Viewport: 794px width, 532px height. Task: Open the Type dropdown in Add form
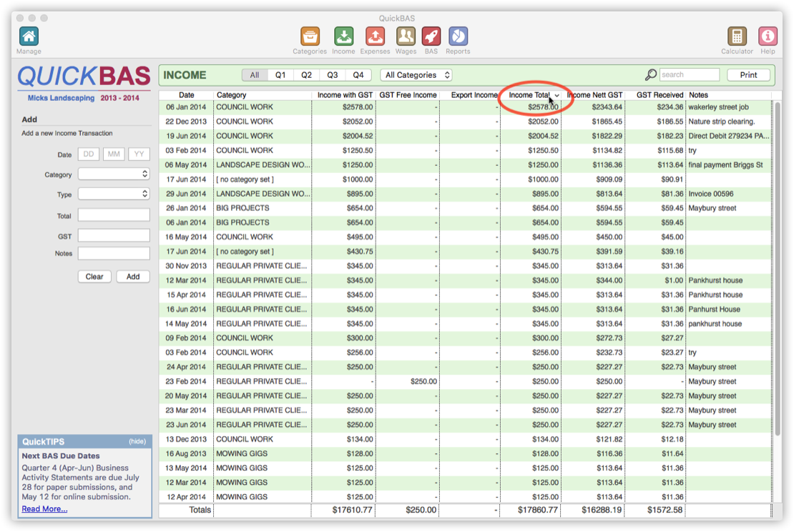pyautogui.click(x=113, y=194)
